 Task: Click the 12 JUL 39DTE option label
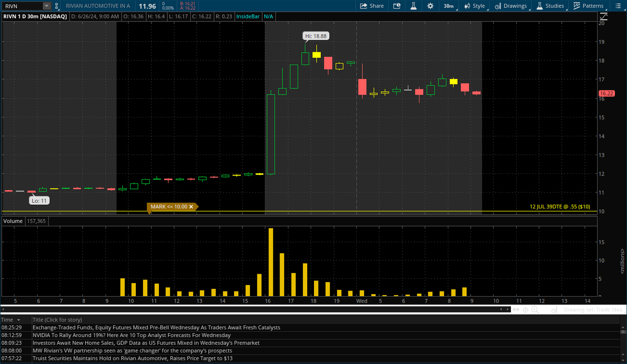tap(560, 207)
